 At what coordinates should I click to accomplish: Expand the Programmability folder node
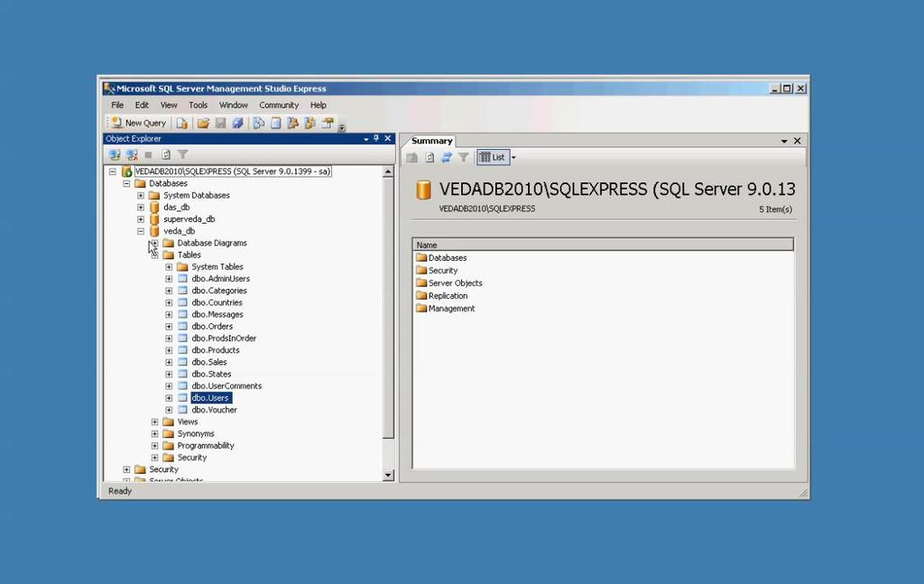(155, 446)
